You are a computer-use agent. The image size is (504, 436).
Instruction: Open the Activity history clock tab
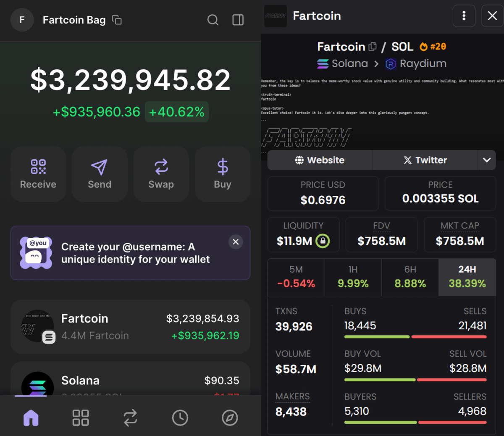[180, 418]
